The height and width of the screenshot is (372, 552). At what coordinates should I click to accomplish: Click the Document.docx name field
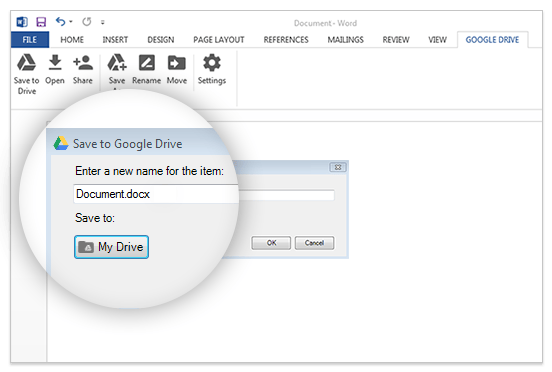click(204, 194)
